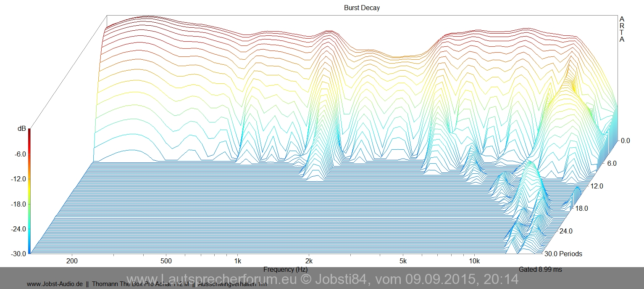Pick the 5k frequency axis label
Viewport: 644px width, 289px height.
403,261
